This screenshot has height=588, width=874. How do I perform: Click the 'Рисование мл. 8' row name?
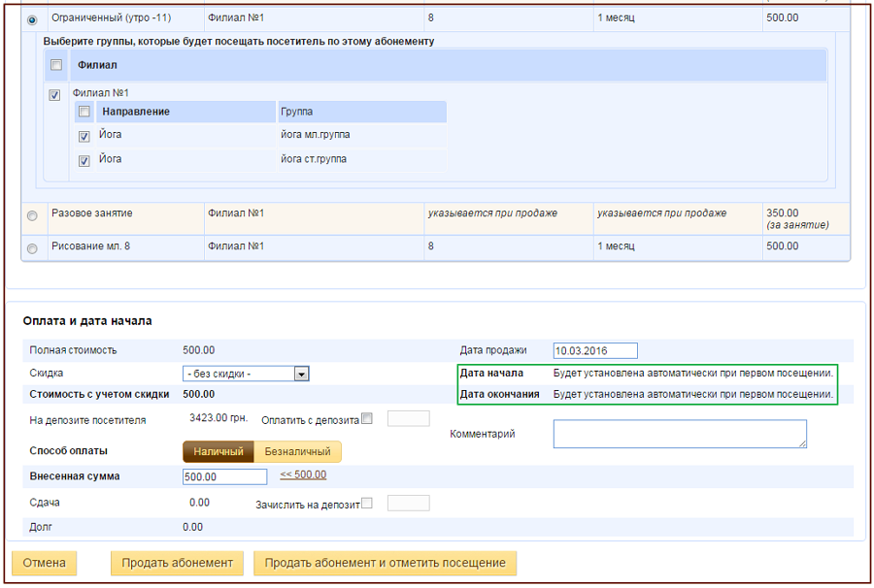[91, 245]
